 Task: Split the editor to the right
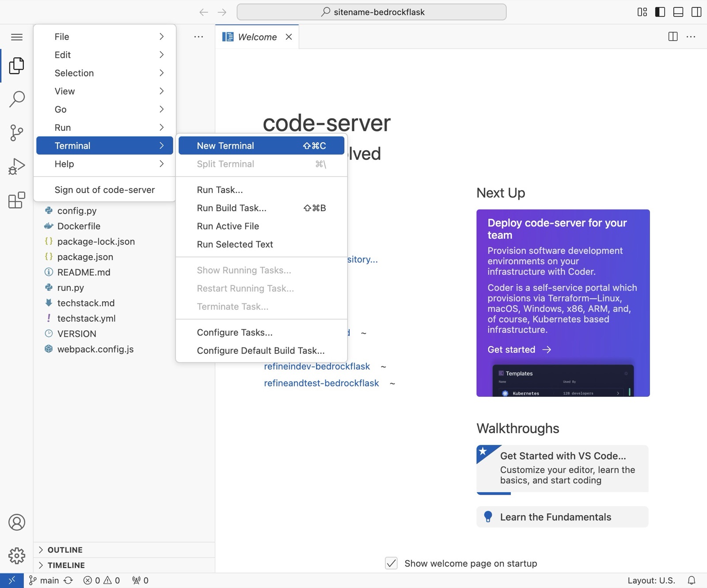pyautogui.click(x=673, y=37)
